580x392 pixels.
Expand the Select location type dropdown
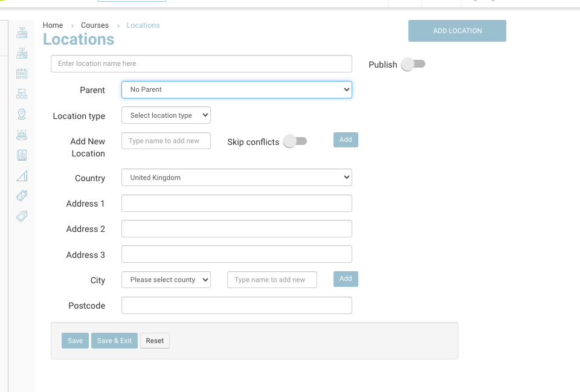[x=166, y=115]
